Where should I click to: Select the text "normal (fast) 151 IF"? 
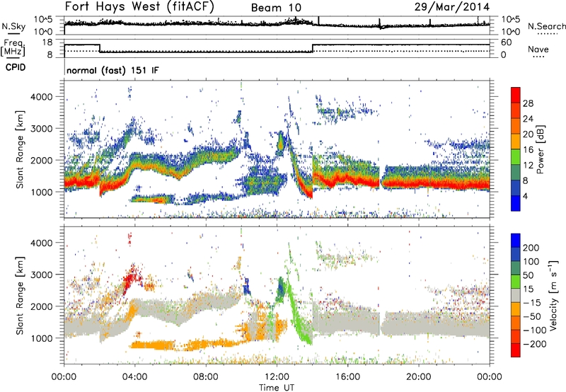112,70
